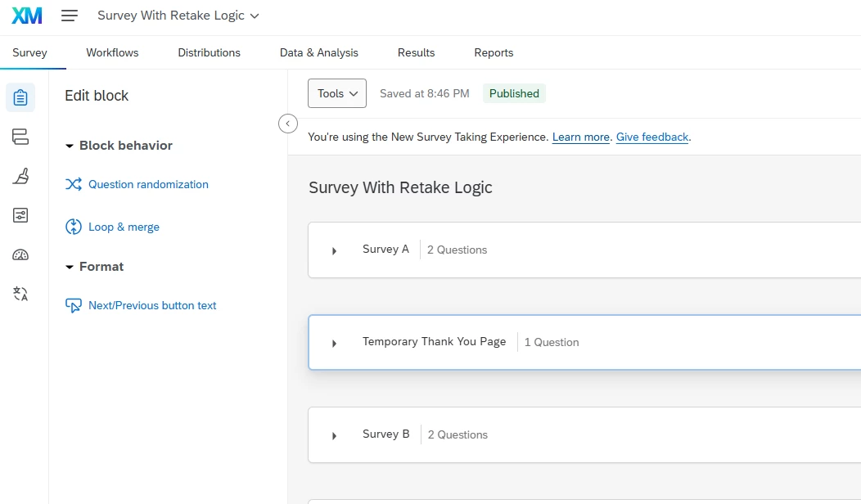Collapse the Block behavior section
This screenshot has width=861, height=504.
(x=70, y=146)
